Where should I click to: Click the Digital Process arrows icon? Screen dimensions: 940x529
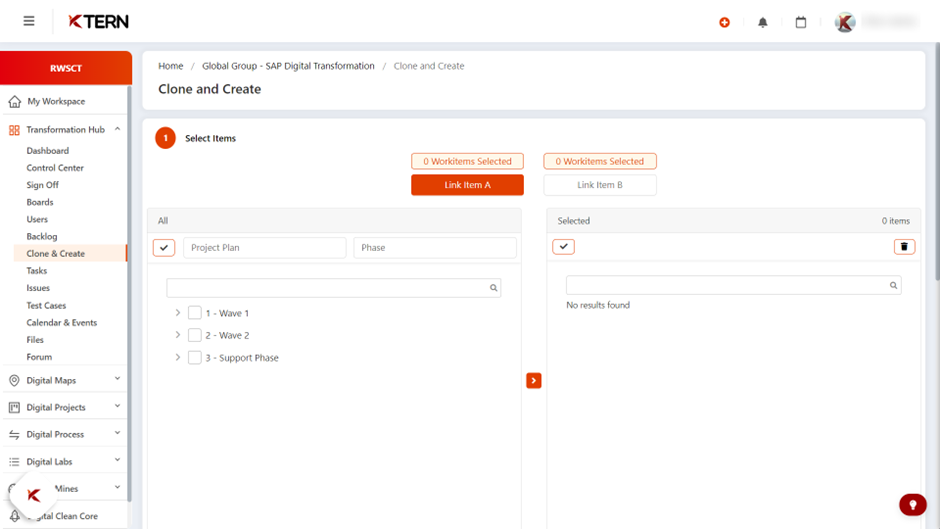14,434
